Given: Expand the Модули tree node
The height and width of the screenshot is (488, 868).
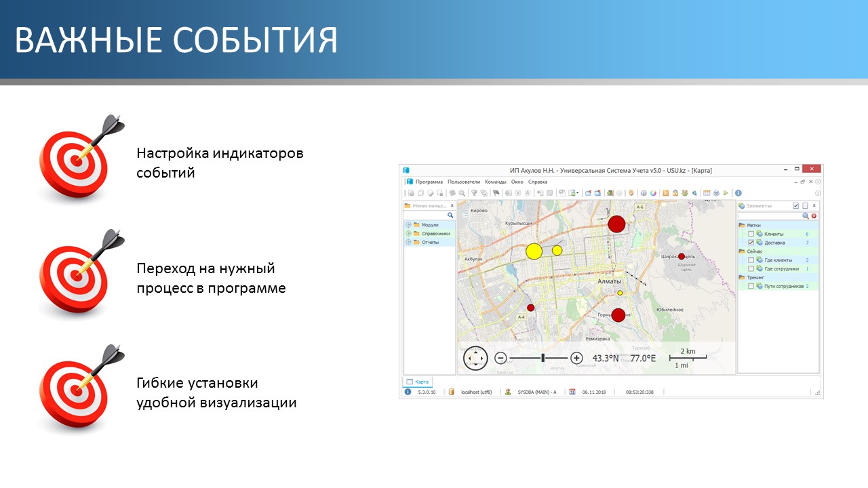Looking at the screenshot, I should coord(408,225).
